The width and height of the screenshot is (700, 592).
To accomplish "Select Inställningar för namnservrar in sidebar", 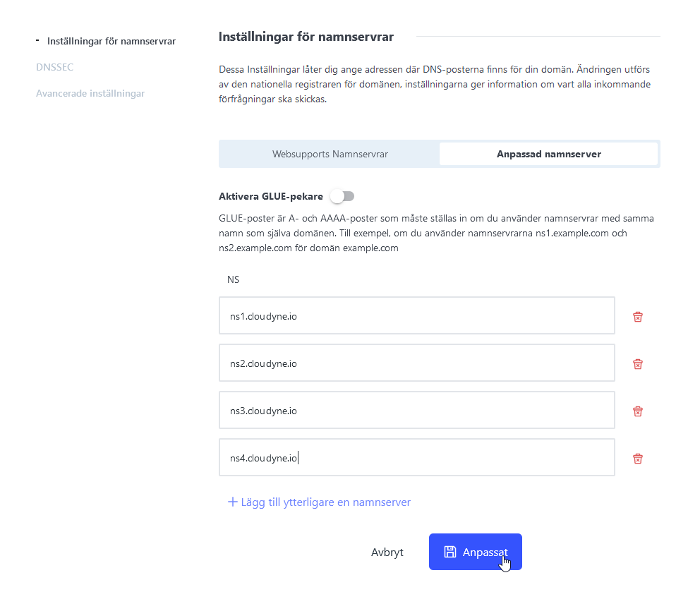I will [111, 41].
